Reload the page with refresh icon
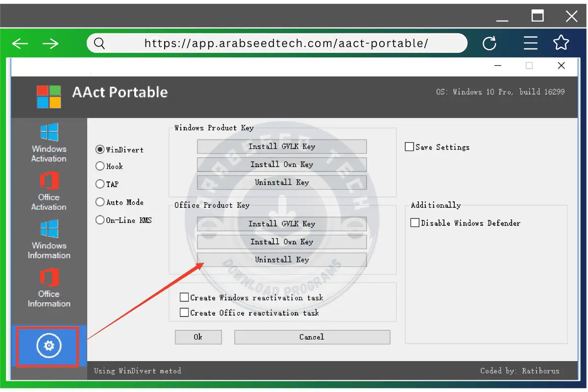 490,43
